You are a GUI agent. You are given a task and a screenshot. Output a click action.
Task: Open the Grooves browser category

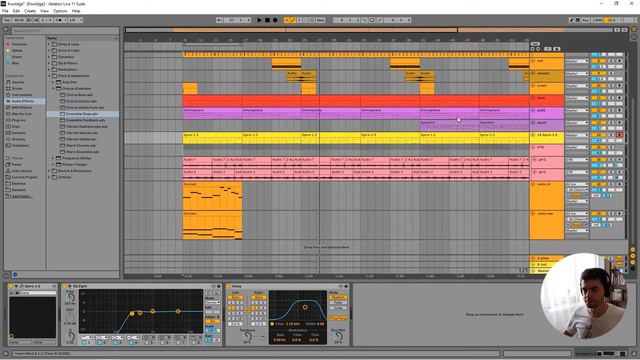pos(19,139)
